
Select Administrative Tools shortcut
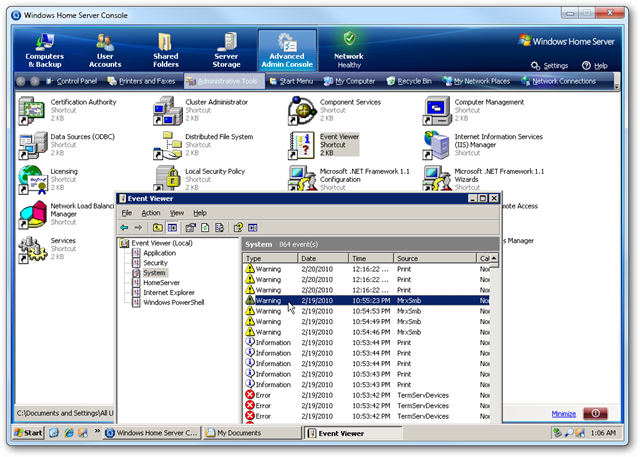[x=222, y=81]
